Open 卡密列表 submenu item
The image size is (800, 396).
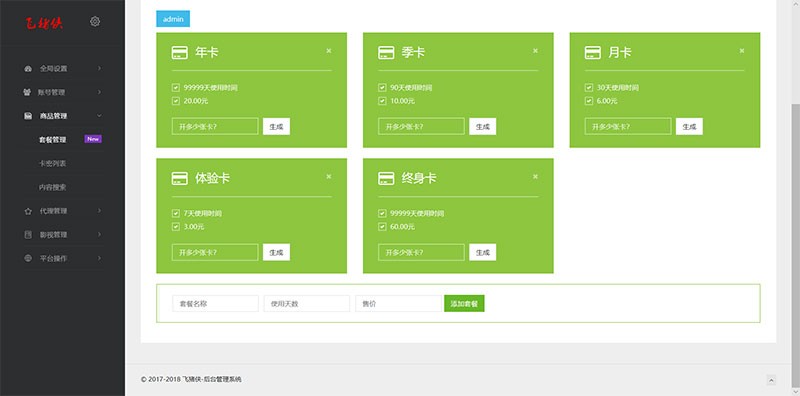tap(53, 163)
